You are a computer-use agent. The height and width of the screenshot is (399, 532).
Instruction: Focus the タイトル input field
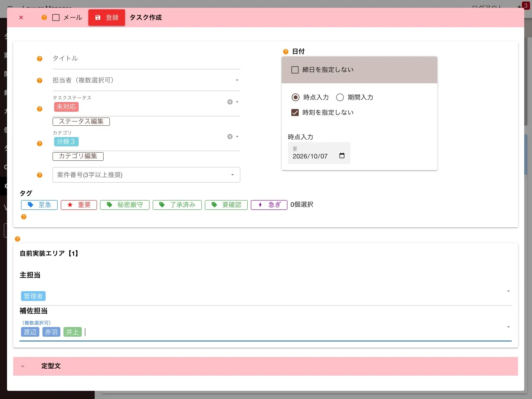pos(146,59)
